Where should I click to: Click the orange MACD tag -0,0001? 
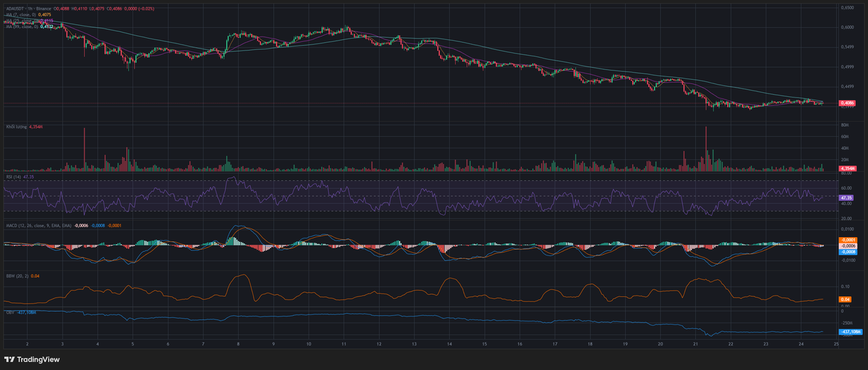click(849, 240)
